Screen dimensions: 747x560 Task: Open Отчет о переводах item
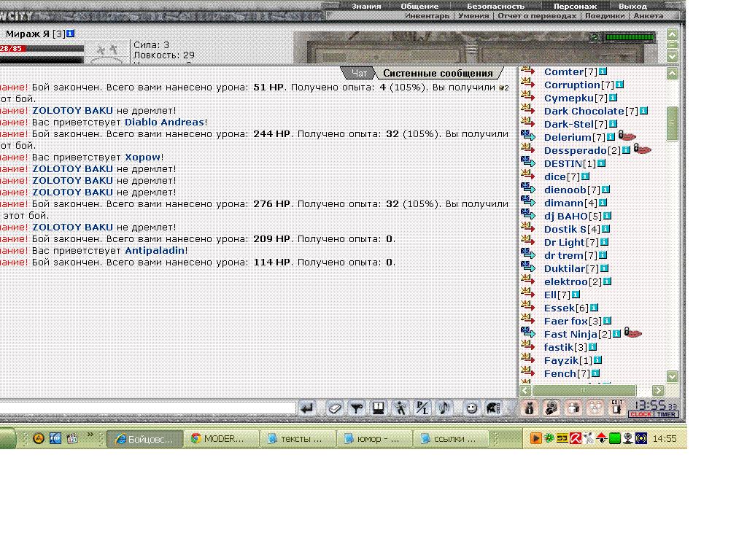pyautogui.click(x=537, y=16)
